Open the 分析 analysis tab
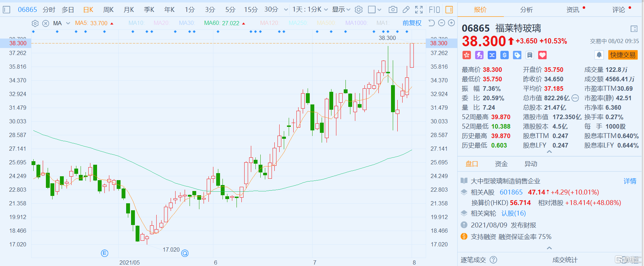 click(x=526, y=10)
